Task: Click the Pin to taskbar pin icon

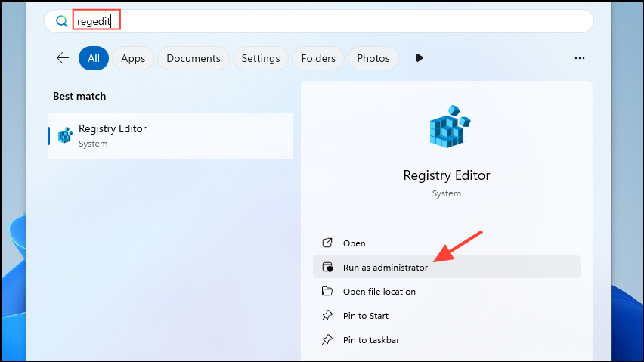Action: (327, 340)
